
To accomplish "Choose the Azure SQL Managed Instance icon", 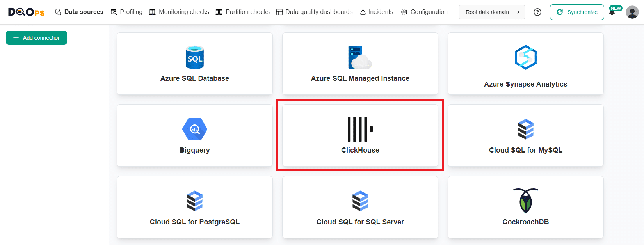I will [360, 57].
